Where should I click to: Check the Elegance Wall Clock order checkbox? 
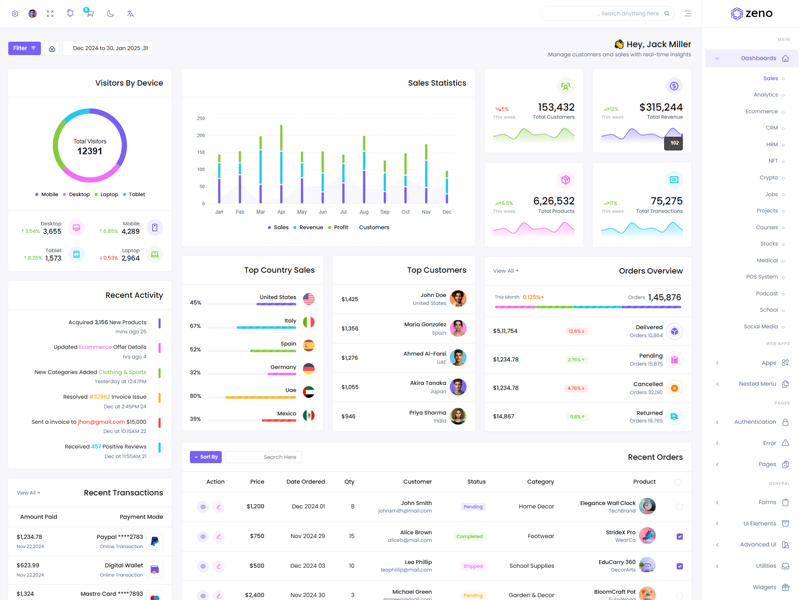[679, 507]
